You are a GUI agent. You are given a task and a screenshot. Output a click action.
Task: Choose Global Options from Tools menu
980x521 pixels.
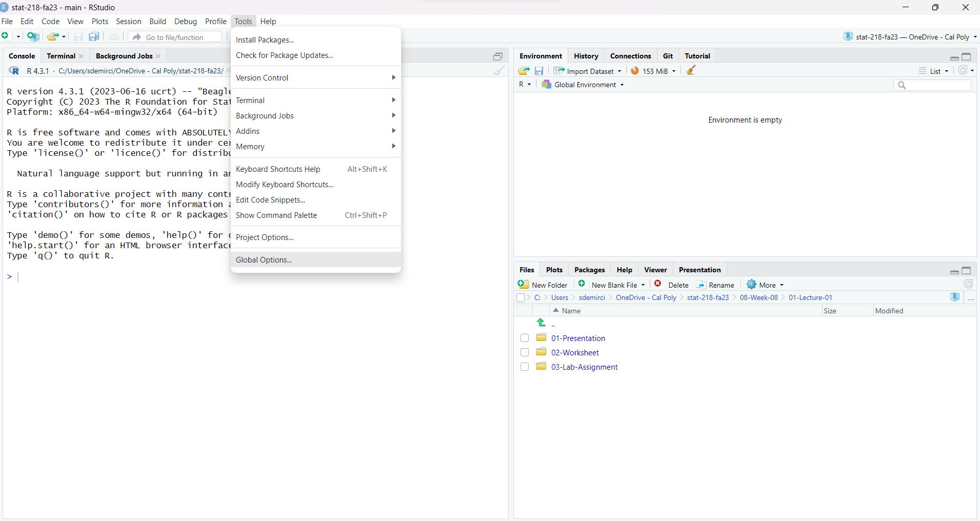[x=264, y=260]
